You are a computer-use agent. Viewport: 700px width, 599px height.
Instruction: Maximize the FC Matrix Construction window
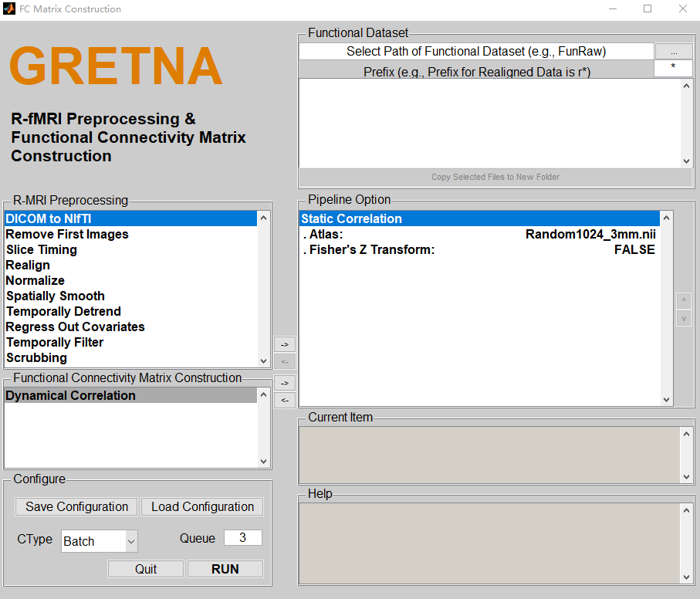648,9
